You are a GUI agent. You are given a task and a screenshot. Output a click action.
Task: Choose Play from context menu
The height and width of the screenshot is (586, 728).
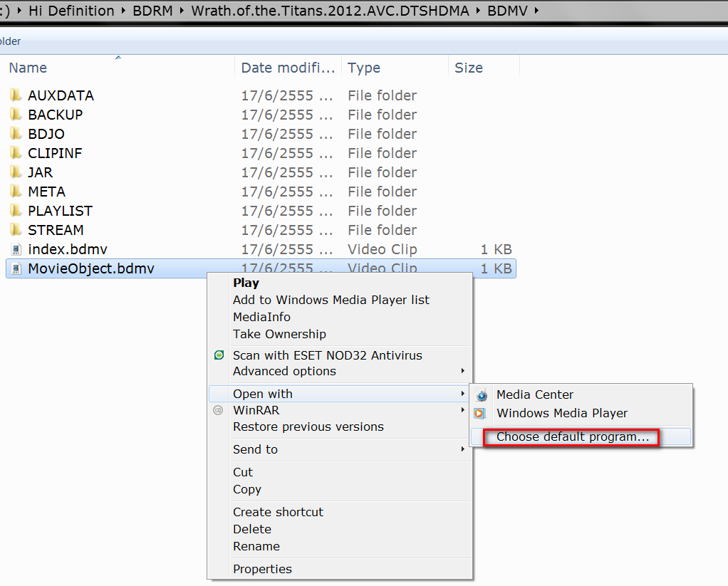click(246, 283)
